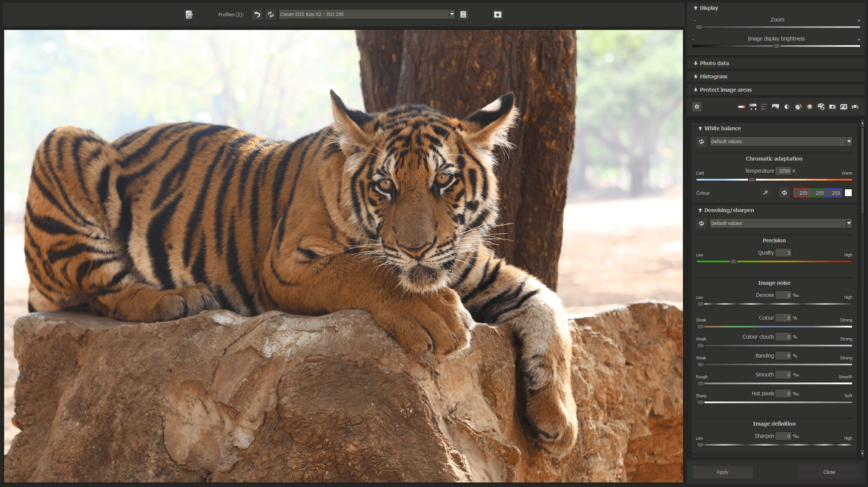Open the module settings gear icon
The height and width of the screenshot is (487, 868).
(x=697, y=107)
